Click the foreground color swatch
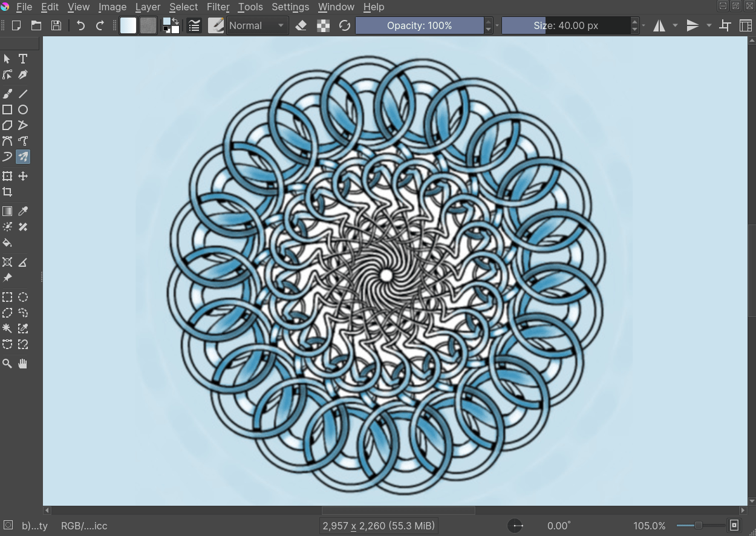 point(167,22)
